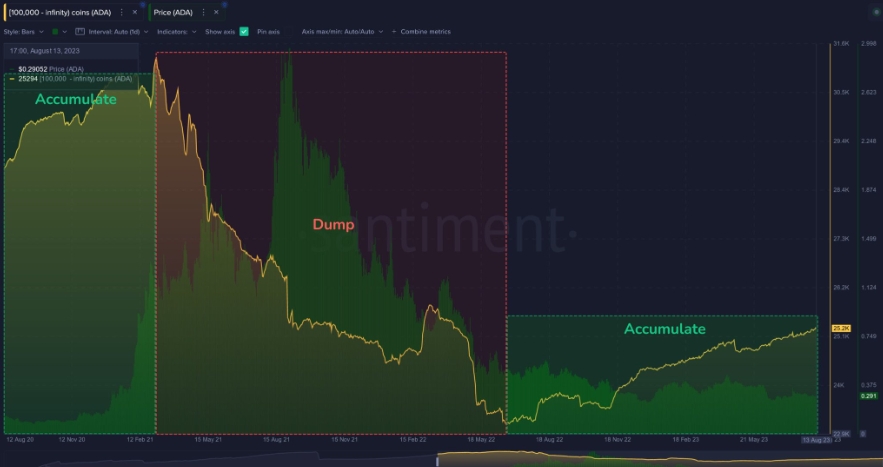Click the '31.6K' top axis value

point(841,43)
